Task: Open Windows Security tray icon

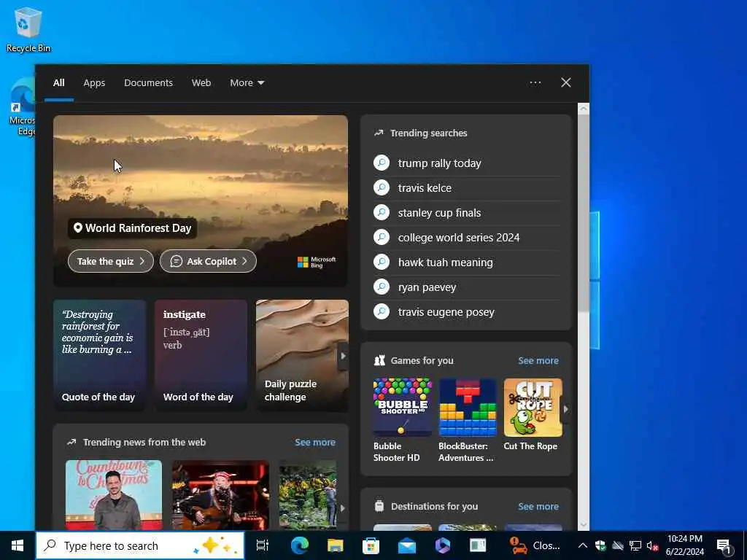Action: click(x=600, y=545)
